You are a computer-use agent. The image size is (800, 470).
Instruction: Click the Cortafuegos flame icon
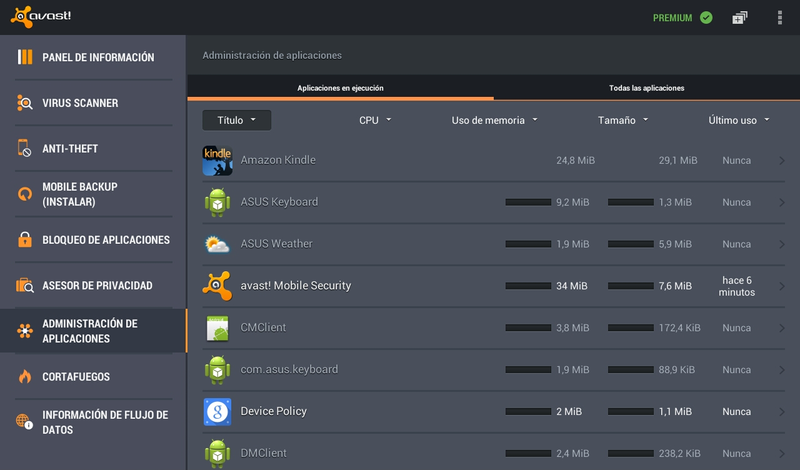coord(24,377)
